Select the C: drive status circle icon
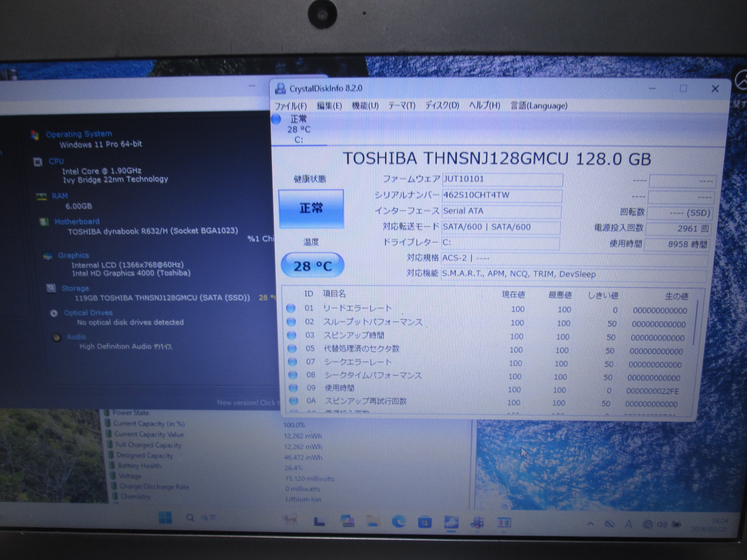Image resolution: width=747 pixels, height=560 pixels. click(276, 119)
